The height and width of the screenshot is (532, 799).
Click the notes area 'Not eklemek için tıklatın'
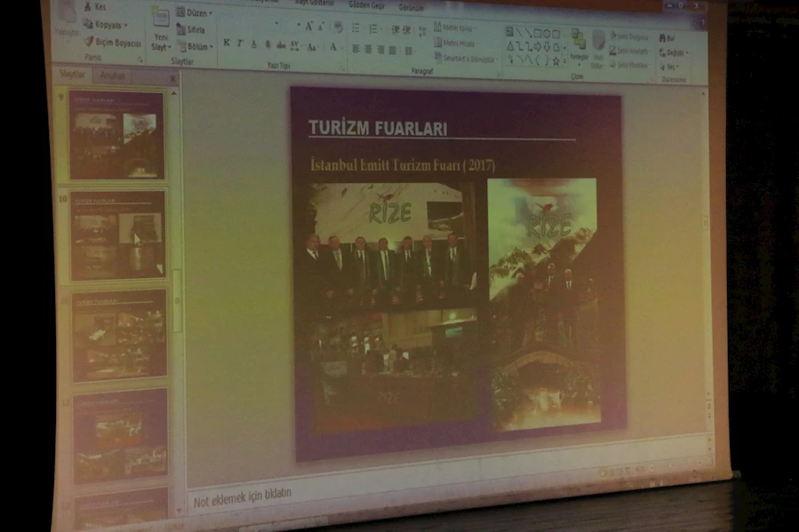[x=243, y=496]
